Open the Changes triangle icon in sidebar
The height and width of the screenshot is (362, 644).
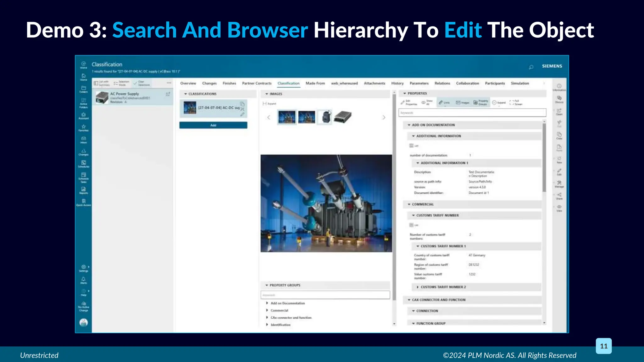point(84,152)
